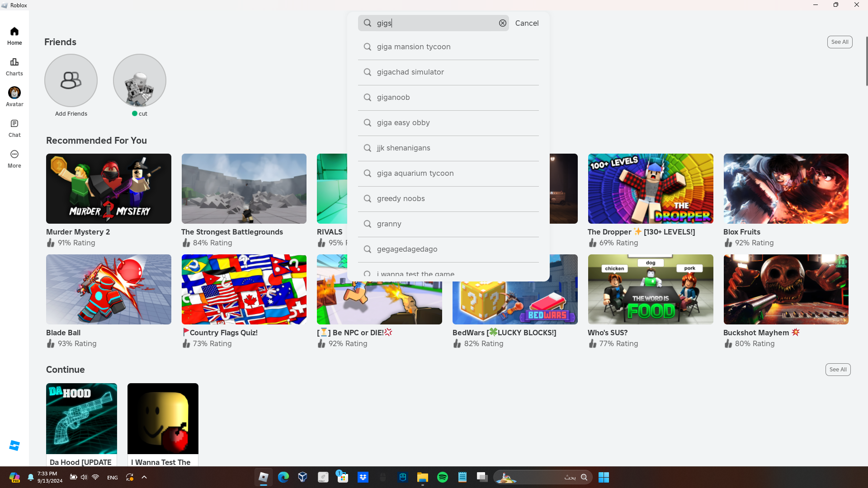Image resolution: width=868 pixels, height=488 pixels.
Task: Continue playing I Wanna Test The game
Action: (x=163, y=418)
